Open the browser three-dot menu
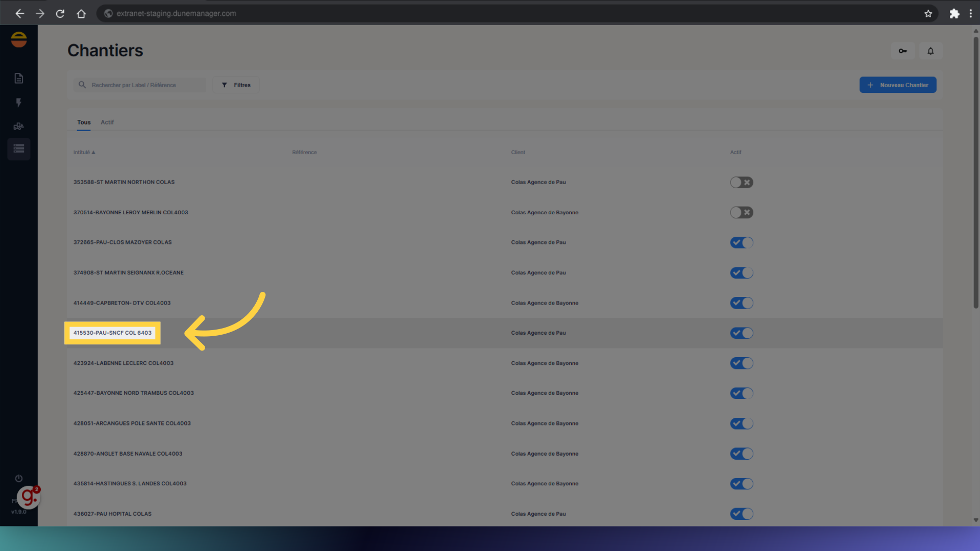 970,14
